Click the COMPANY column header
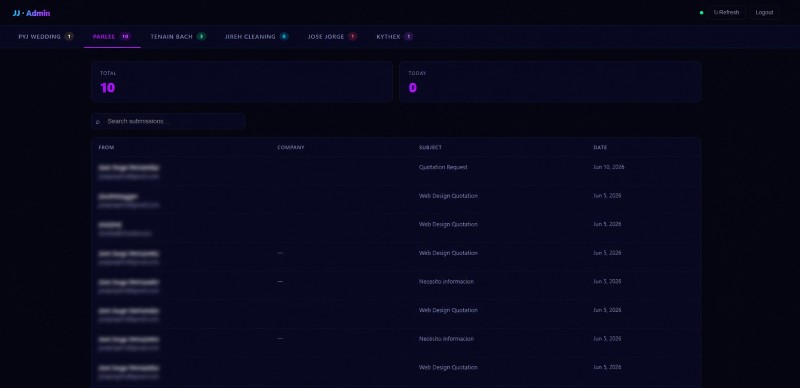Viewport: 800px width, 388px height. click(x=291, y=148)
